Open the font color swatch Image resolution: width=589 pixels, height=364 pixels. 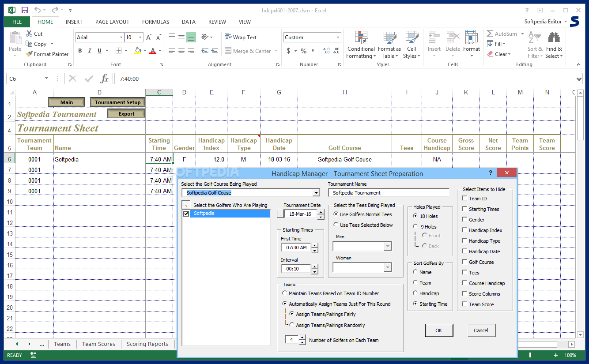(x=153, y=51)
